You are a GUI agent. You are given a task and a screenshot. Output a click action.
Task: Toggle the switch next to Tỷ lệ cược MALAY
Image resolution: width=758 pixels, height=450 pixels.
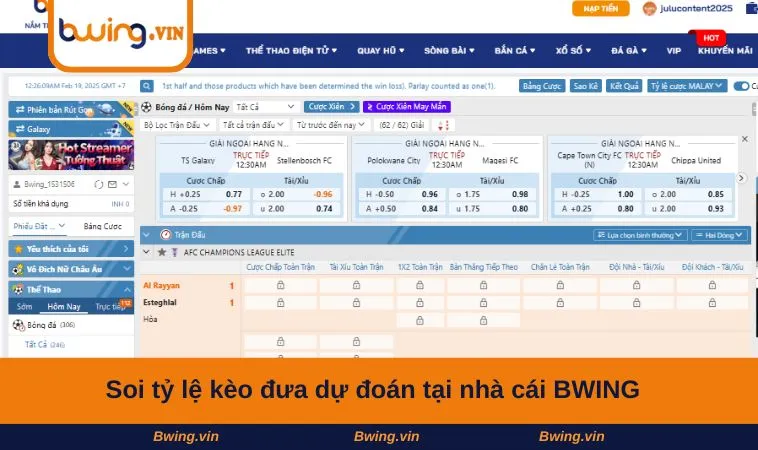click(x=741, y=86)
